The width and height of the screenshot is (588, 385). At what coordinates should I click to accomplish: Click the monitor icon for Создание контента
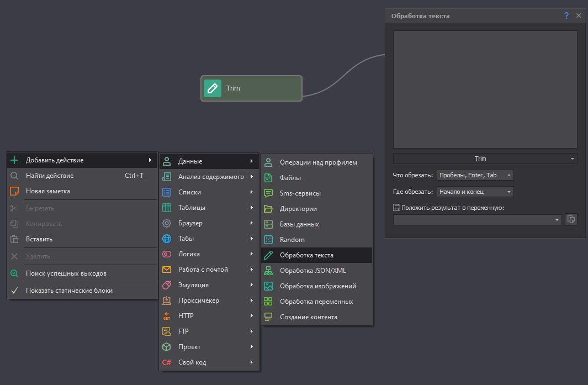268,317
